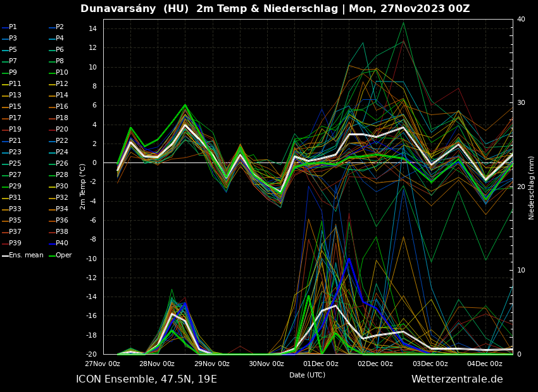Screen dimensions: 538x392
Task: Click the Ens. mean legend item
Action: point(26,255)
